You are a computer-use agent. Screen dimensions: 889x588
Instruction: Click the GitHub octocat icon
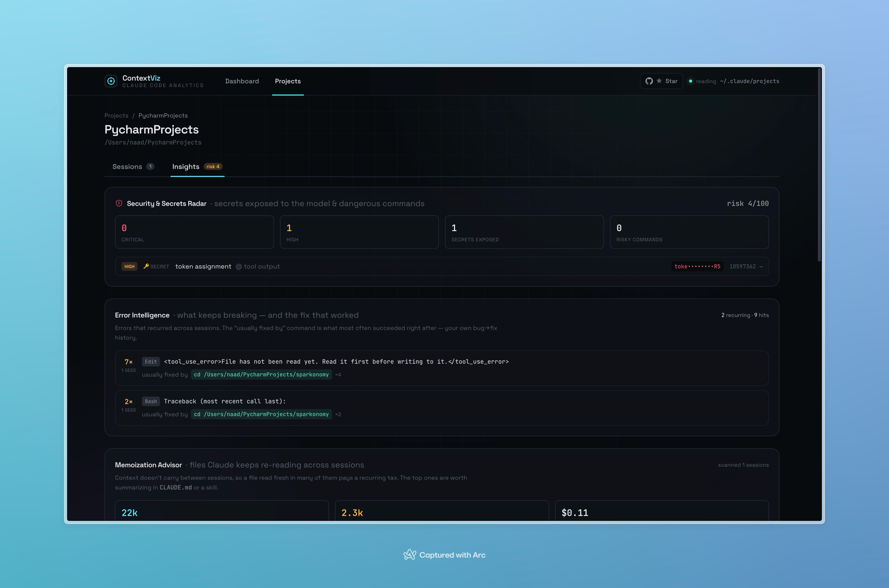[x=649, y=81]
